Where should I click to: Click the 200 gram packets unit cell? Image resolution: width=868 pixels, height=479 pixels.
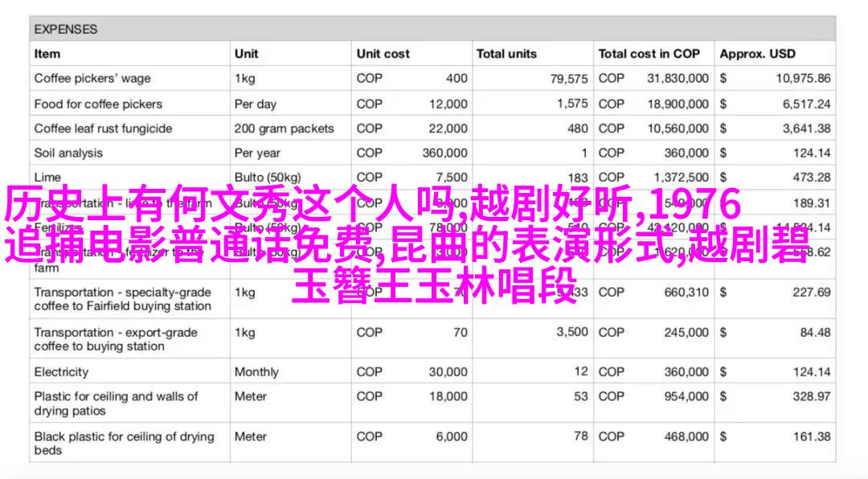283,129
